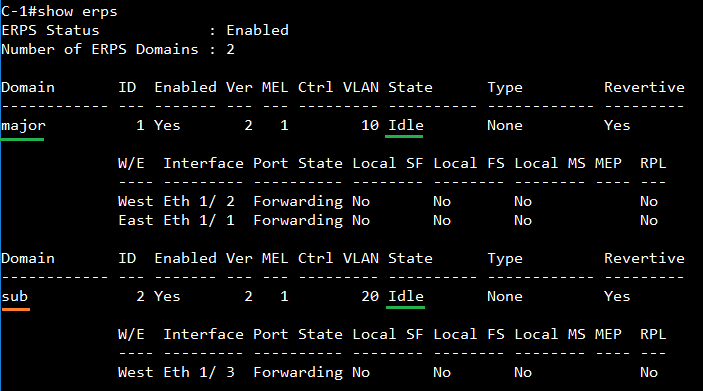Click the first 'Revertive' column header
This screenshot has height=391, width=703.
pos(644,87)
